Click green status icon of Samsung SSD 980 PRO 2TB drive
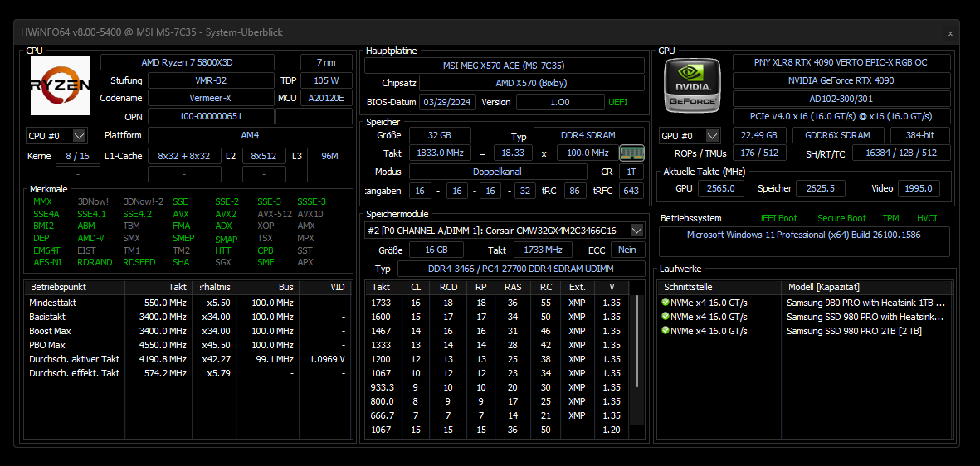 coord(665,331)
